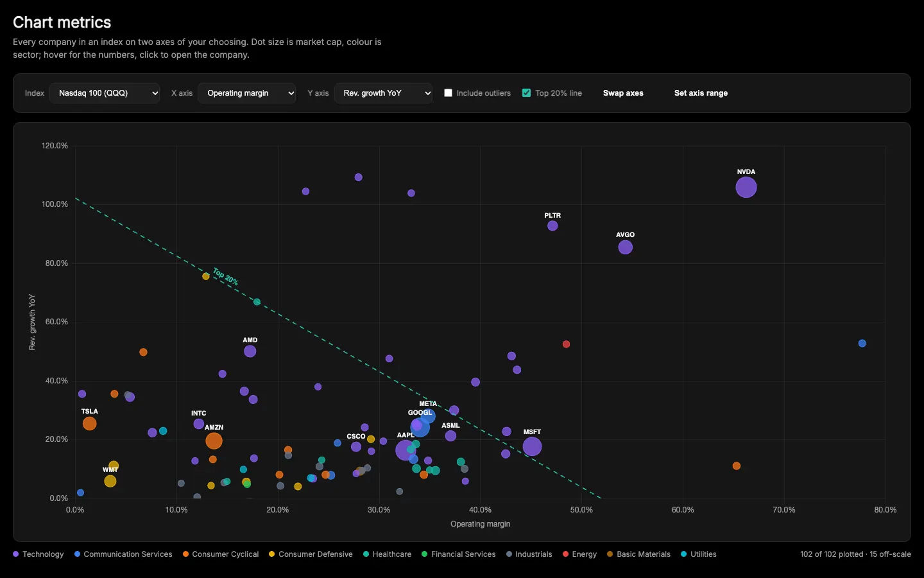This screenshot has height=578, width=924.
Task: Open the TSLA orange bubble
Action: [x=90, y=424]
